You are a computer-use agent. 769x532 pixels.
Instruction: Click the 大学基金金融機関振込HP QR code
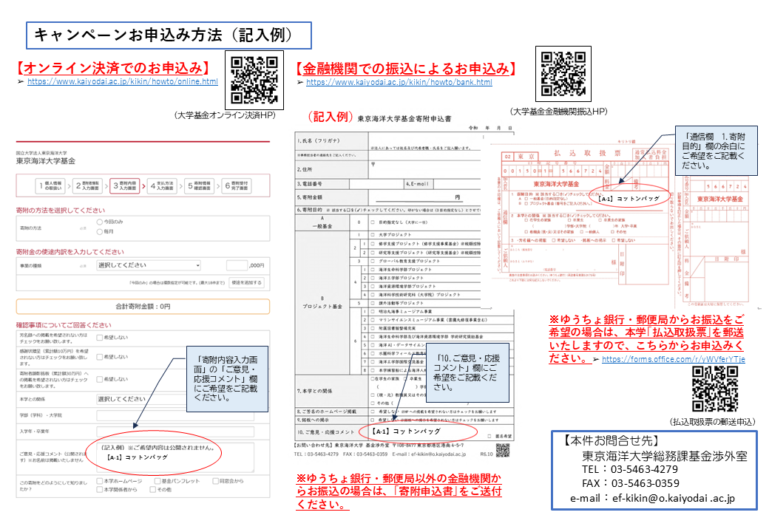pyautogui.click(x=563, y=74)
